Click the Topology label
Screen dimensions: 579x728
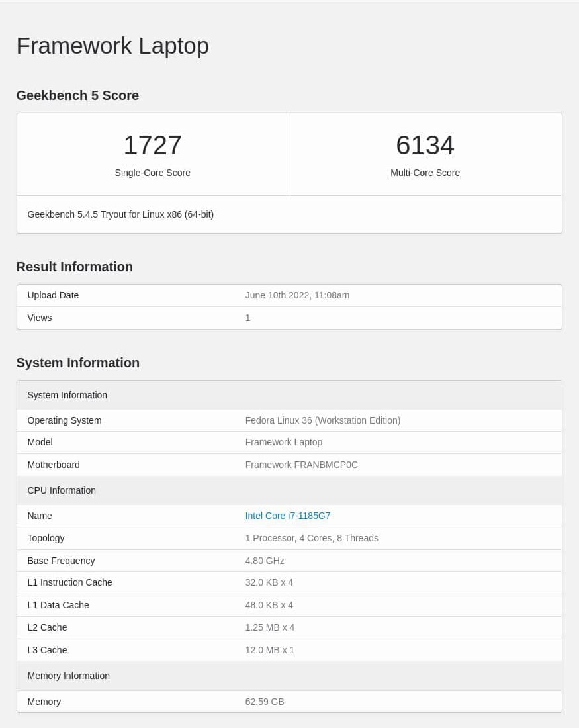click(46, 538)
